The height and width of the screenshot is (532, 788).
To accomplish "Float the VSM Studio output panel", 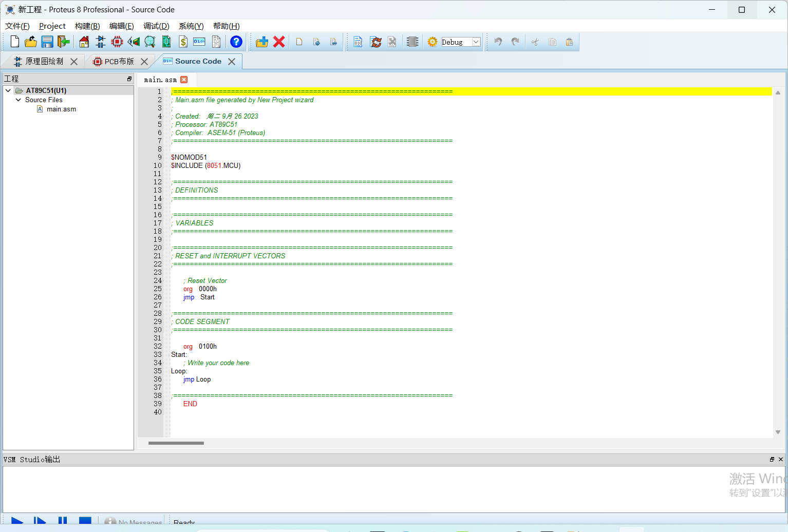I will click(772, 459).
